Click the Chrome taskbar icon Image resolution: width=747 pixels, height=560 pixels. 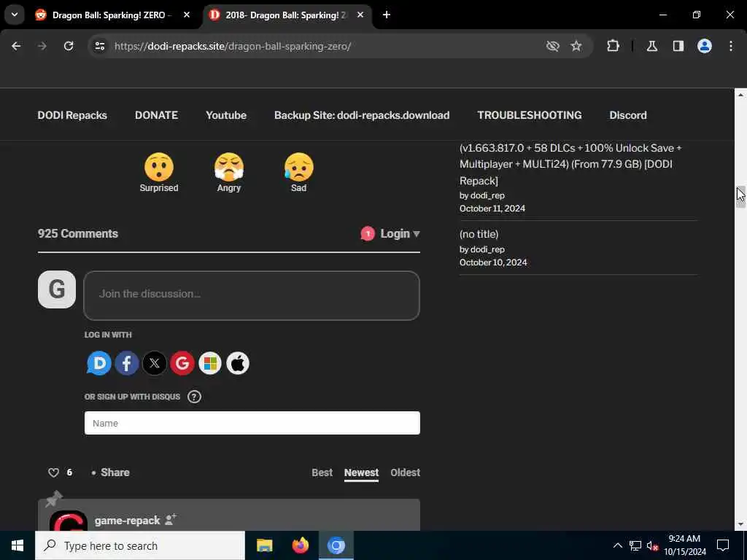(x=336, y=545)
